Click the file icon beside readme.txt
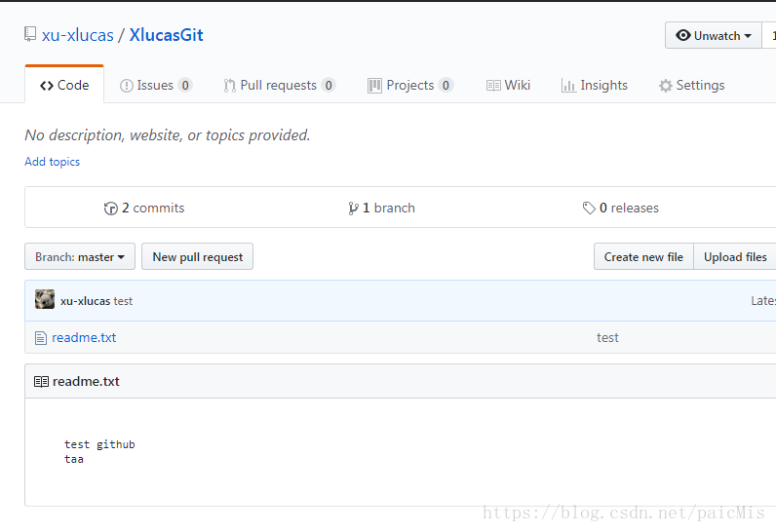Image resolution: width=776 pixels, height=532 pixels. (41, 338)
